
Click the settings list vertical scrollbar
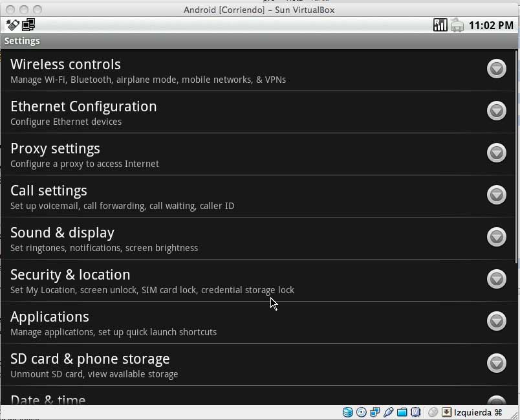pos(516,157)
